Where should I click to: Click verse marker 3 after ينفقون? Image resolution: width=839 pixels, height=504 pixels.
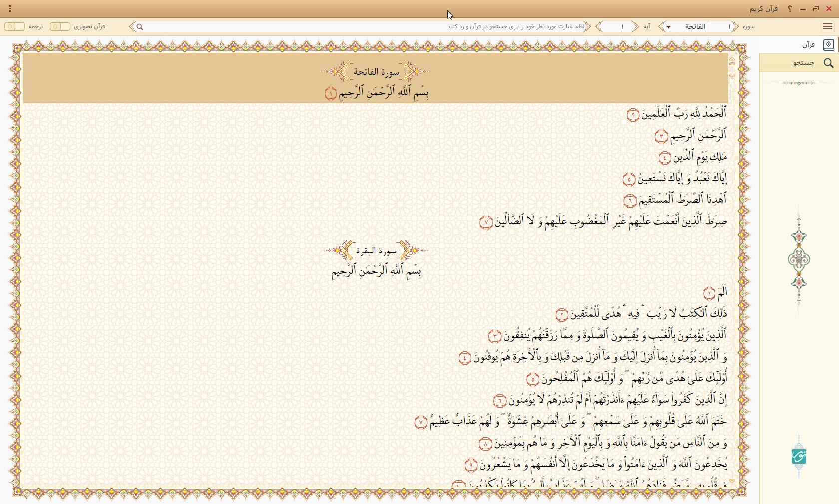(x=495, y=336)
